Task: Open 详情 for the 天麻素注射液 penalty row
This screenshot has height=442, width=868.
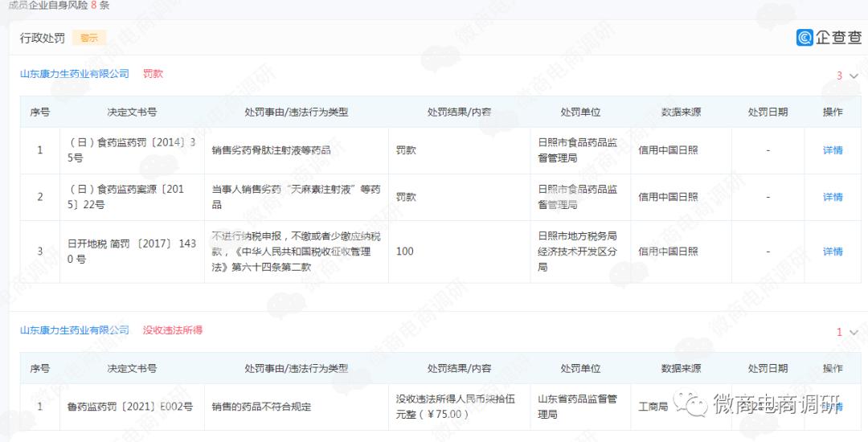Action: [x=833, y=197]
